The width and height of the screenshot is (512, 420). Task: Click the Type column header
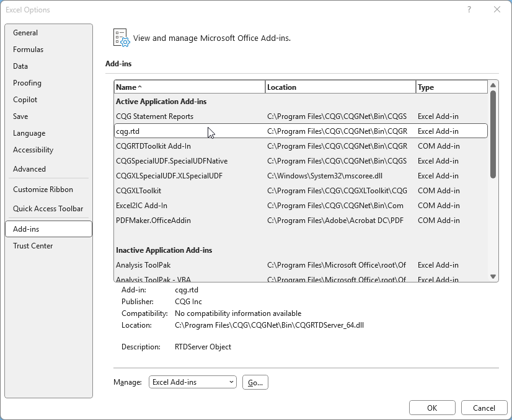point(451,87)
